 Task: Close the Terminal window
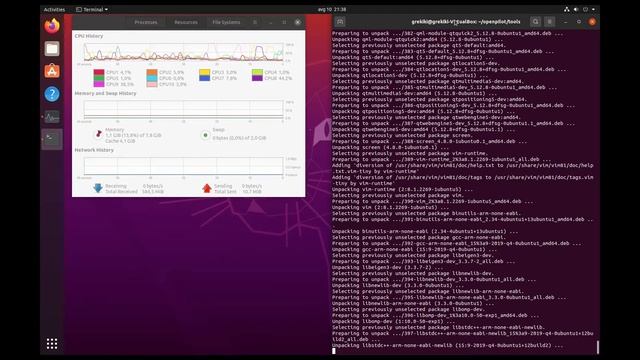tap(592, 22)
